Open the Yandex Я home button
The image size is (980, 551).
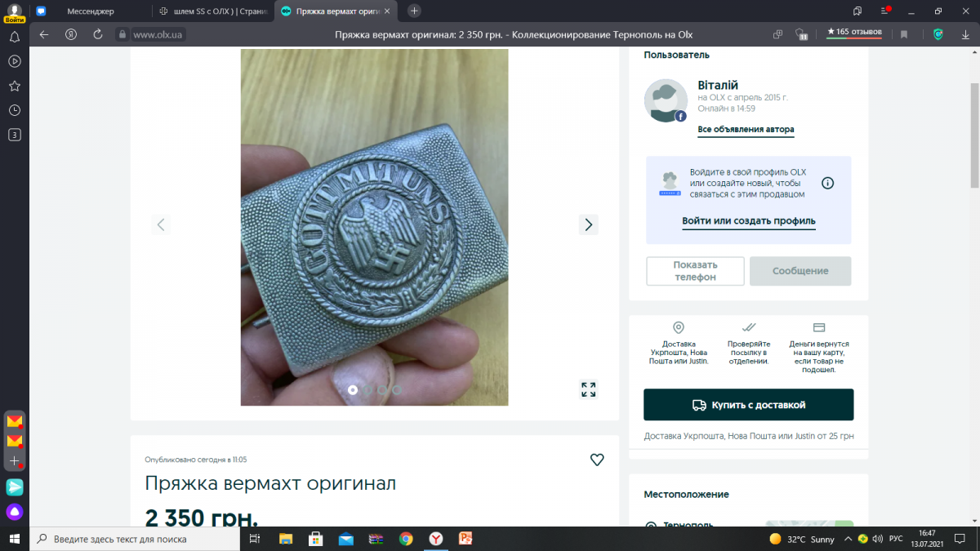(71, 34)
